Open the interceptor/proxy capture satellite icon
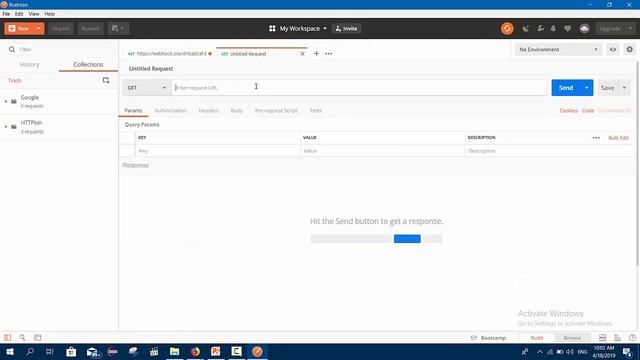640x360 pixels. tap(525, 29)
